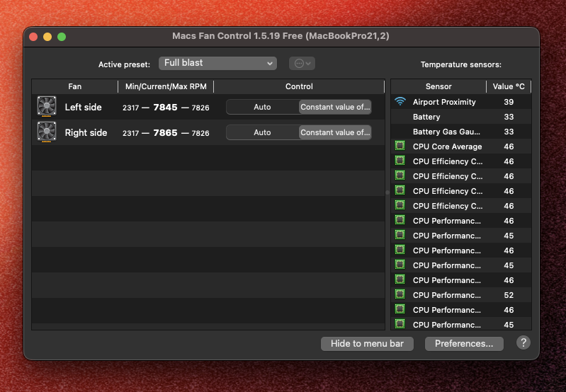Screen dimensions: 566x392
Task: Select the Battery sensor row
Action: [x=461, y=117]
